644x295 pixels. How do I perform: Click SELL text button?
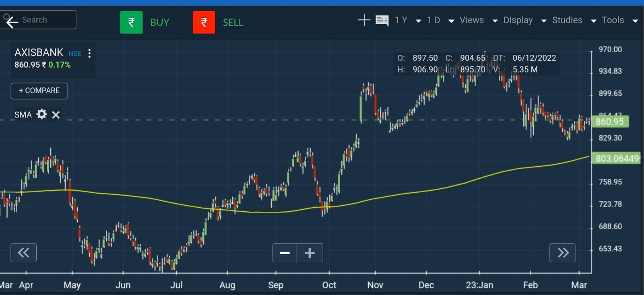[x=233, y=23]
